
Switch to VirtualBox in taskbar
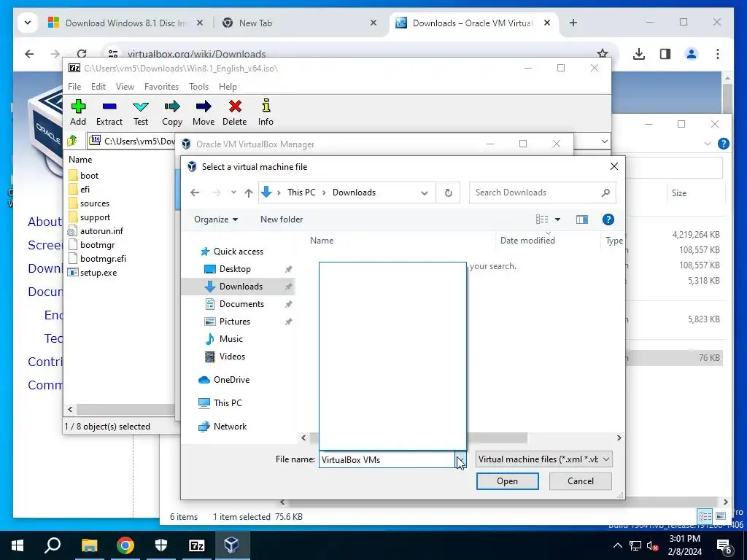231,545
